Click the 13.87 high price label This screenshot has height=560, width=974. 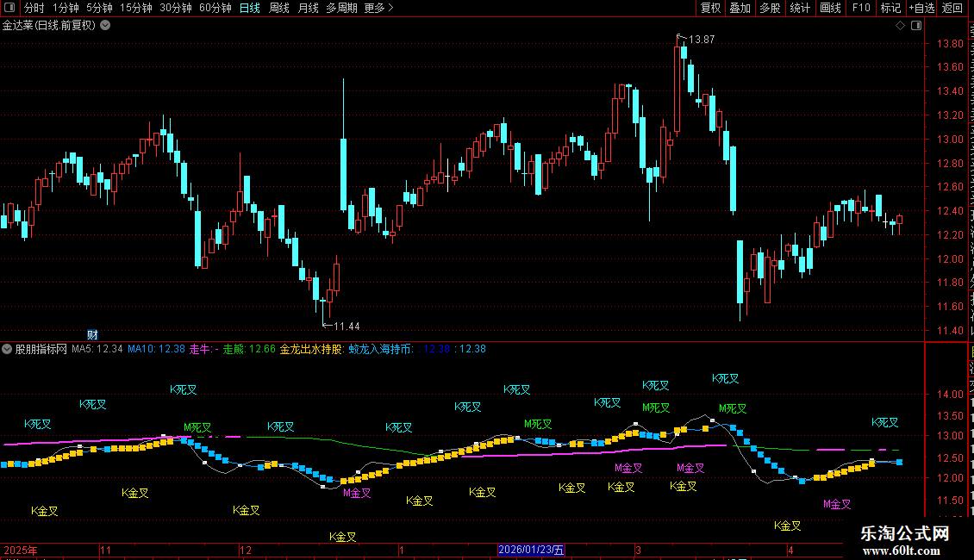[x=702, y=40]
